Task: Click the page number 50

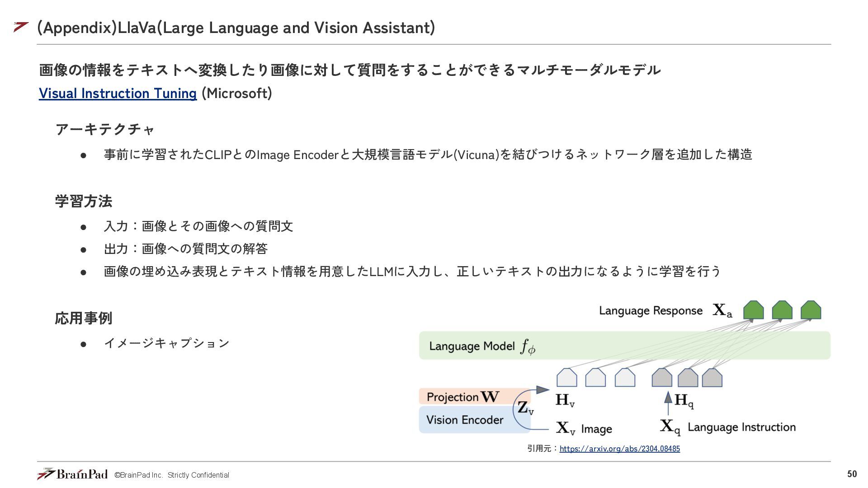Action: (852, 474)
